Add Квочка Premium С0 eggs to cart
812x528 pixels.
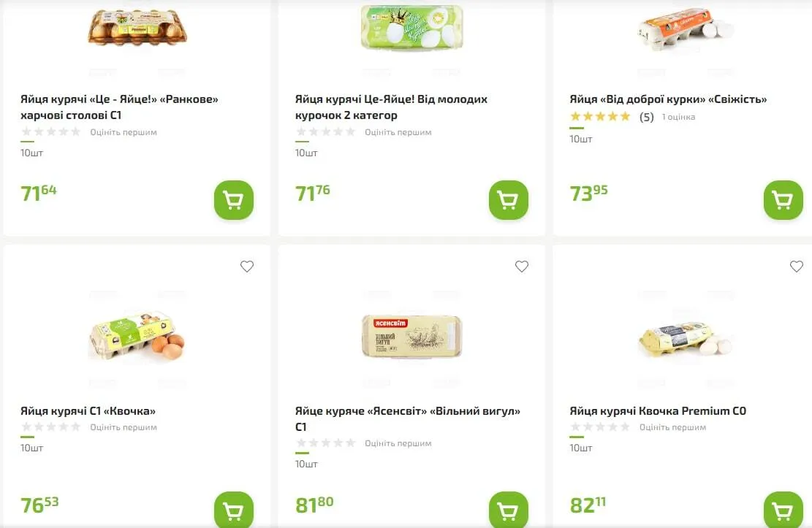click(x=783, y=510)
